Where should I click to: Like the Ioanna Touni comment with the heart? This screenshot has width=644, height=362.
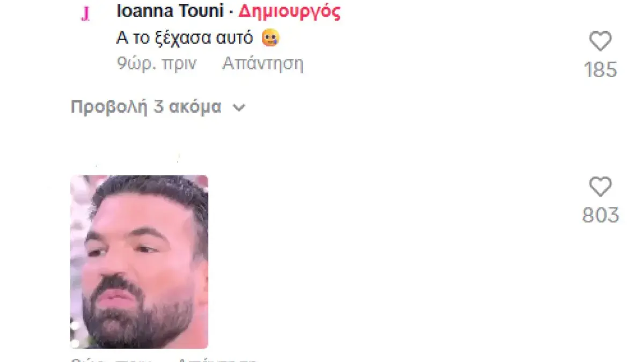pos(600,41)
